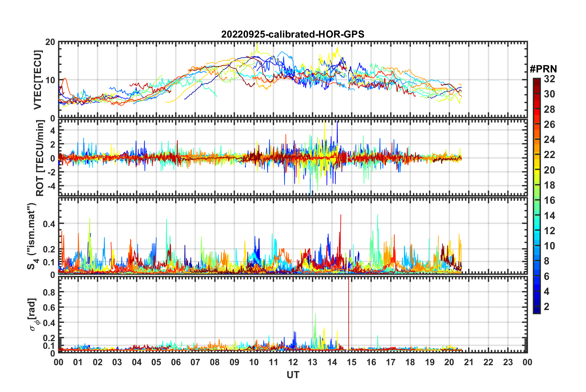Screen dimensions: 586x392
Task: Click the UT axis tick label 01
Action: click(78, 362)
